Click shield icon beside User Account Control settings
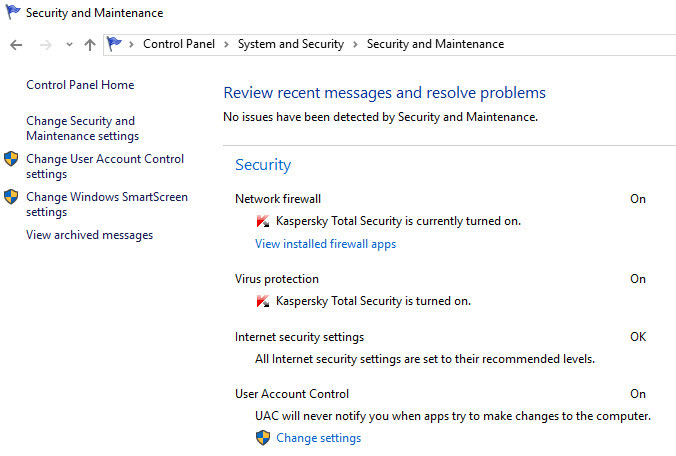Image resolution: width=676 pixels, height=456 pixels. pyautogui.click(x=11, y=159)
